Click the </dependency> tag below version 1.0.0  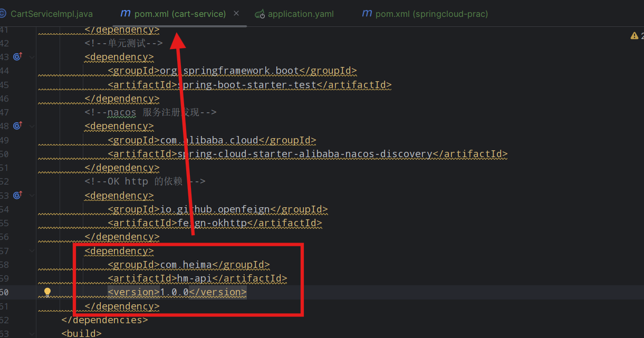tap(122, 306)
